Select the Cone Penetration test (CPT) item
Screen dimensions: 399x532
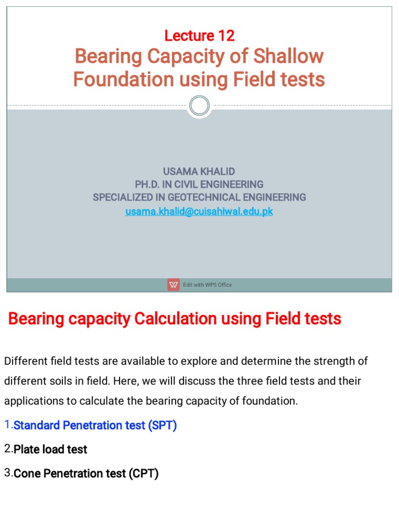86,473
